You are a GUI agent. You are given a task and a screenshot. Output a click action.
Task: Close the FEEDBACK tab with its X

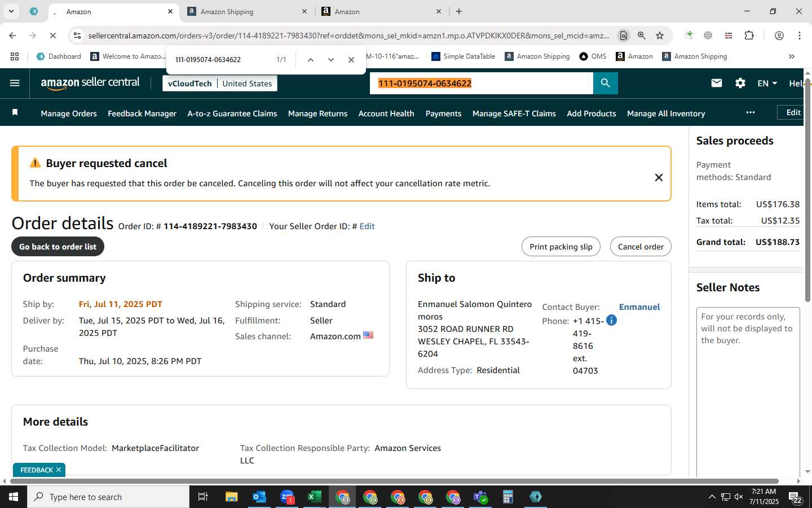(59, 470)
